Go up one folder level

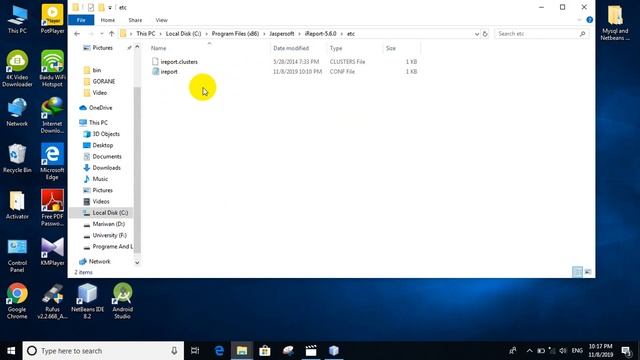(x=111, y=34)
